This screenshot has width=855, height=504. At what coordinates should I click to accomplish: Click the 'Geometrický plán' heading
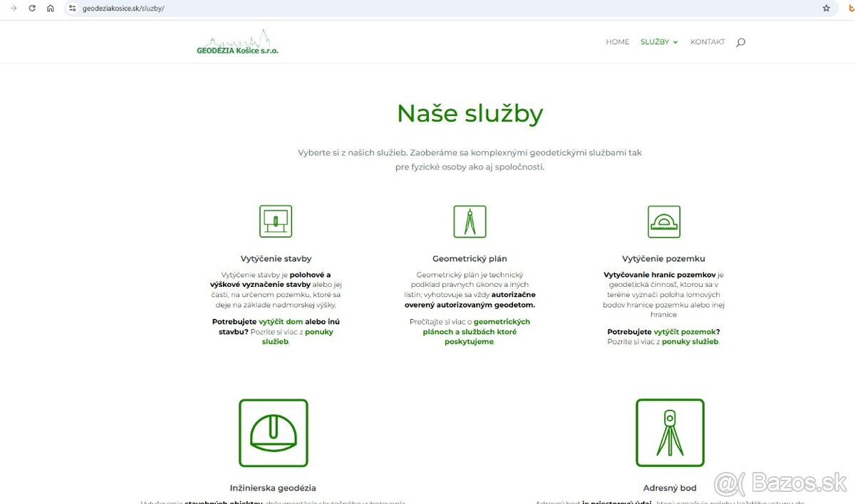coord(470,259)
